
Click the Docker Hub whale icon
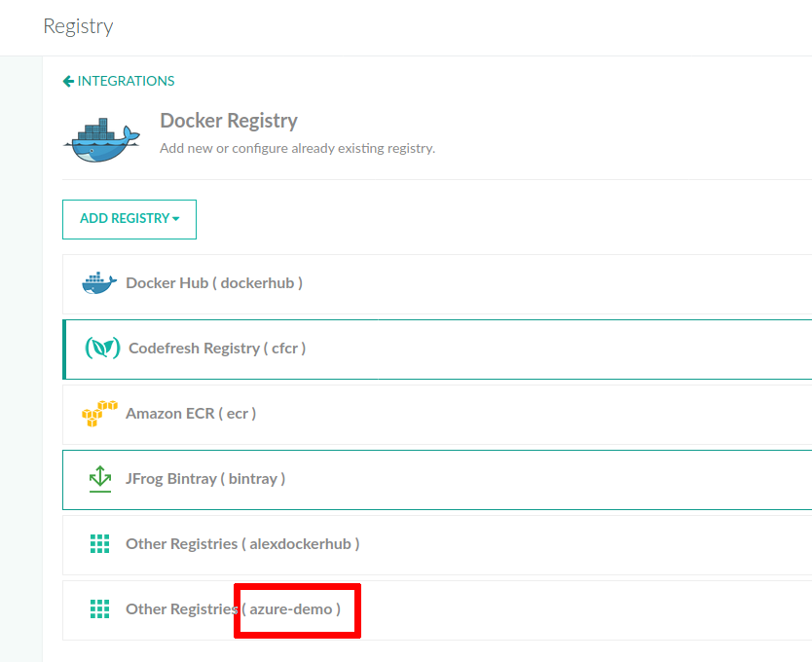(x=98, y=283)
